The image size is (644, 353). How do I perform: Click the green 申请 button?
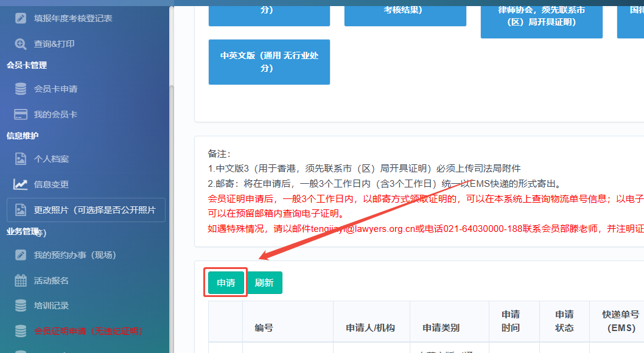point(226,283)
